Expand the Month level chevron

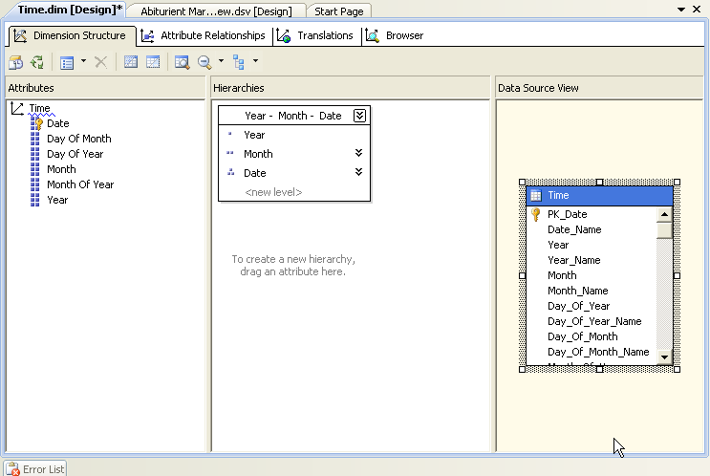[358, 153]
